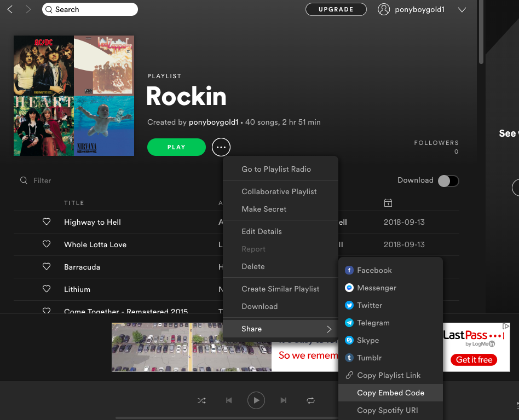Select the Highway to Hell track title
Image resolution: width=519 pixels, height=420 pixels.
click(x=93, y=222)
